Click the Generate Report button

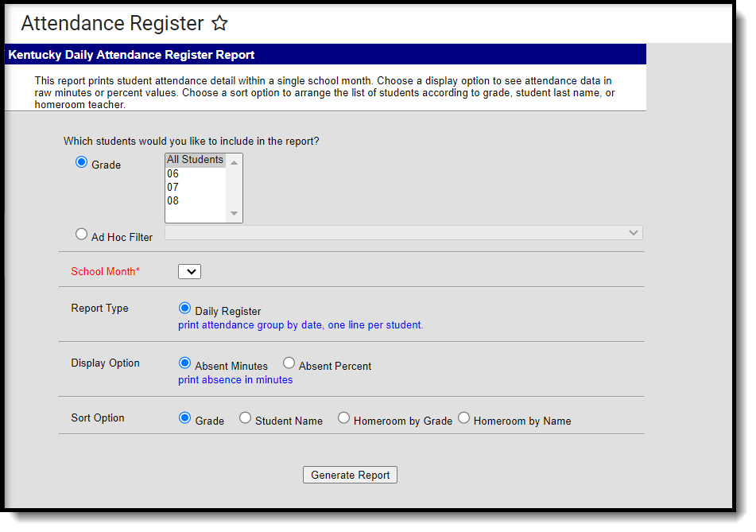pos(350,475)
